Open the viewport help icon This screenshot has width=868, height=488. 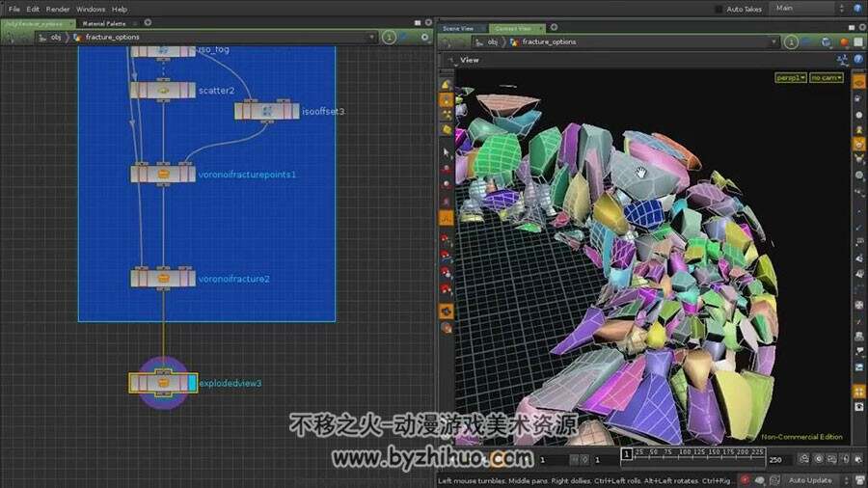click(858, 59)
